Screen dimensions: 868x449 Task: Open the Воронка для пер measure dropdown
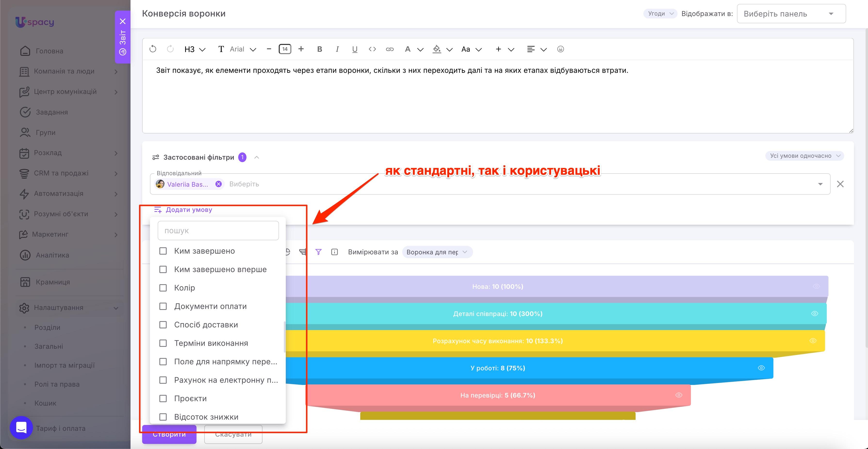pyautogui.click(x=437, y=252)
